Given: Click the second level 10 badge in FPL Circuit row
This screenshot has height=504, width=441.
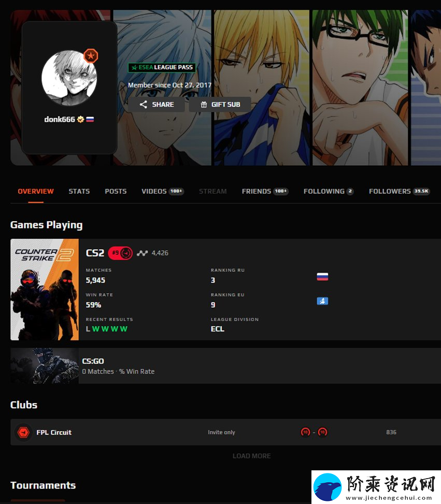Looking at the screenshot, I should 322,432.
